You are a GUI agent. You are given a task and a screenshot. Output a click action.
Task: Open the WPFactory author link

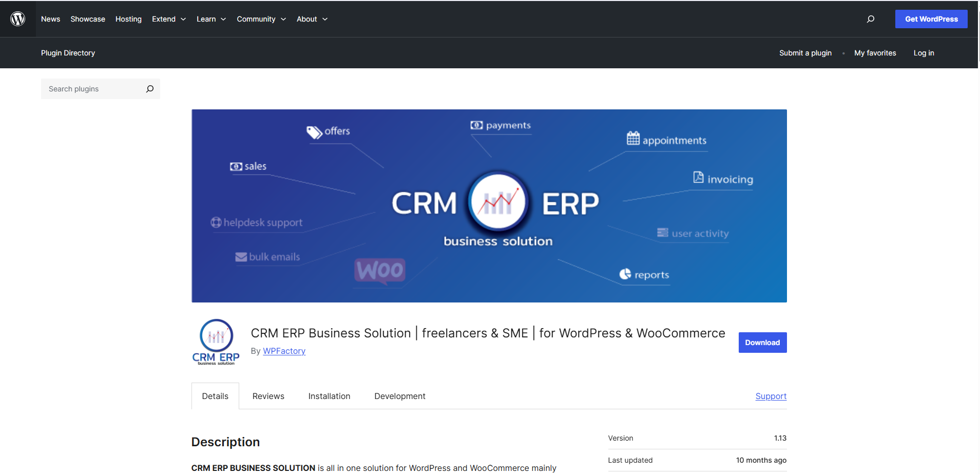point(284,351)
